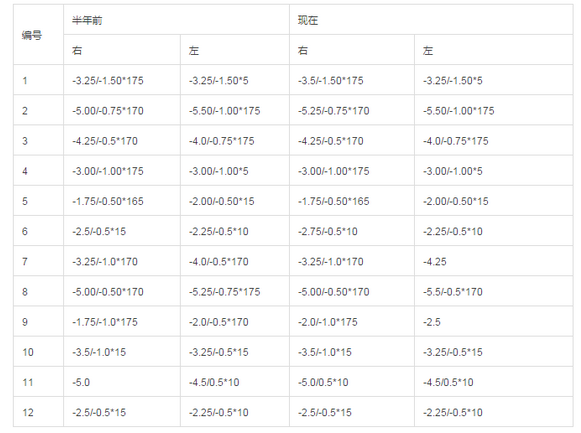Select cell -5.5/-0.5*170 in row 8
The width and height of the screenshot is (581, 433).
[x=494, y=292]
